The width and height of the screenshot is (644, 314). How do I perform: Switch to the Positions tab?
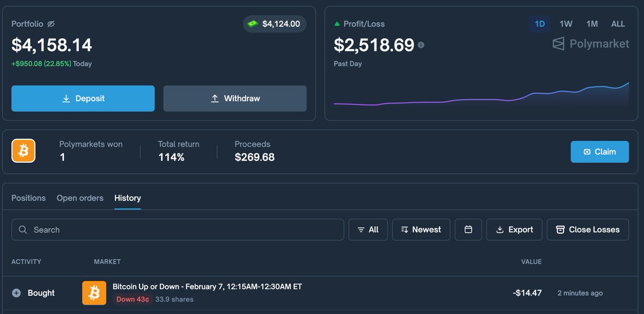(x=28, y=198)
